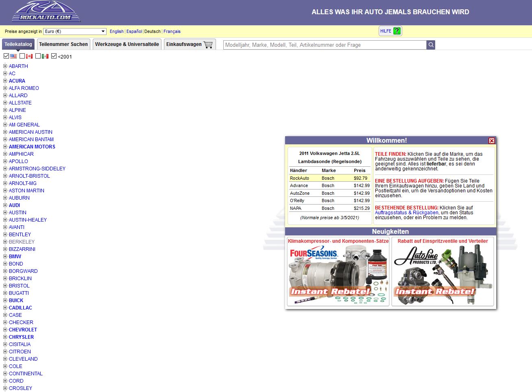Switch language to Español
The width and height of the screenshot is (532, 392).
click(x=134, y=31)
